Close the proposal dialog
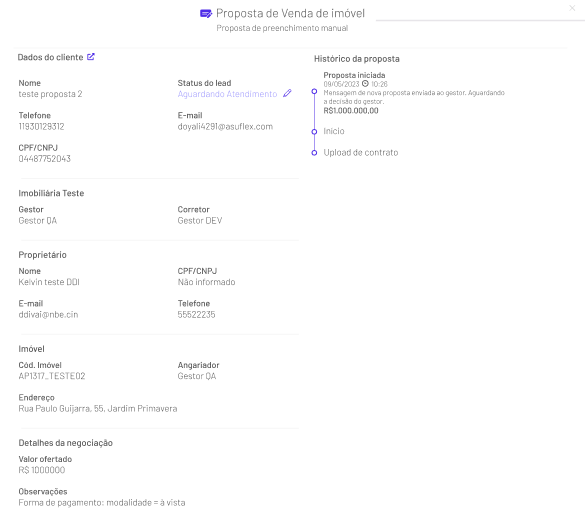 [x=572, y=8]
